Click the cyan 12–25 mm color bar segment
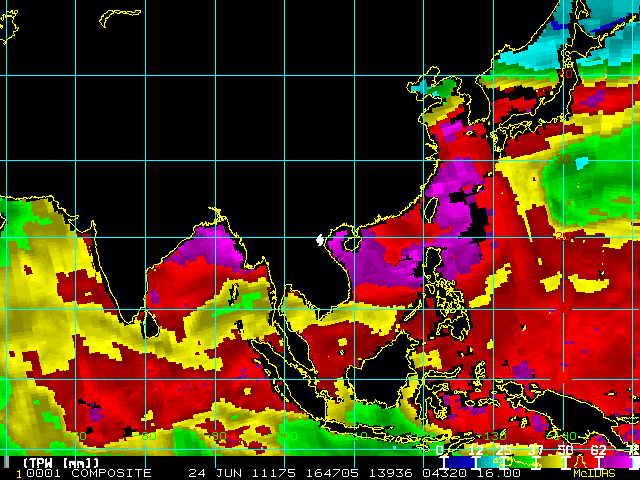Image resolution: width=640 pixels, height=480 pixels. (491, 462)
